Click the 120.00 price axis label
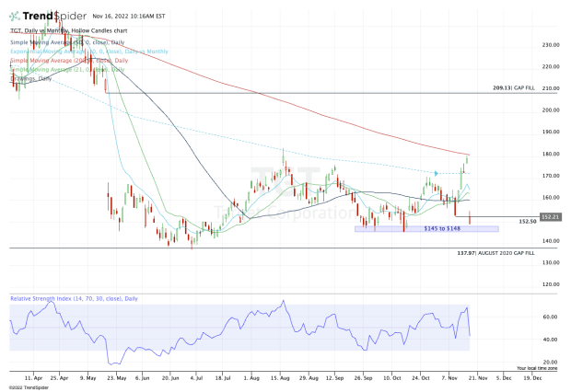 tap(551, 284)
